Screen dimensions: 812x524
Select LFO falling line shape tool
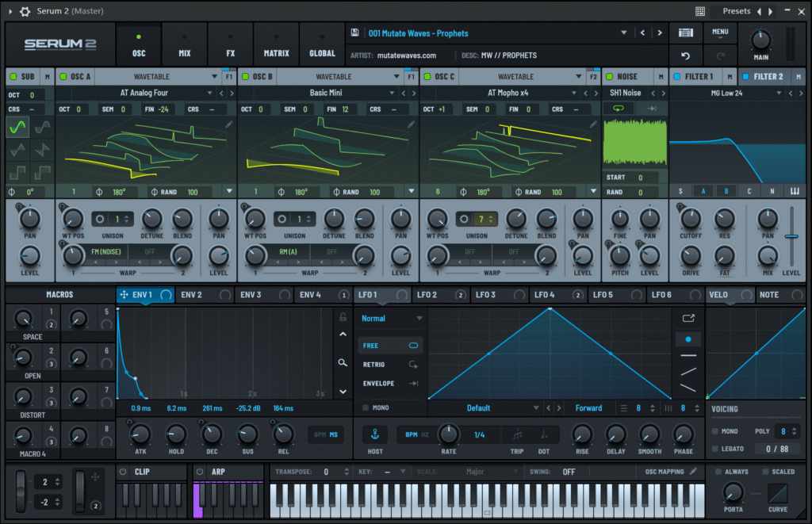688,388
